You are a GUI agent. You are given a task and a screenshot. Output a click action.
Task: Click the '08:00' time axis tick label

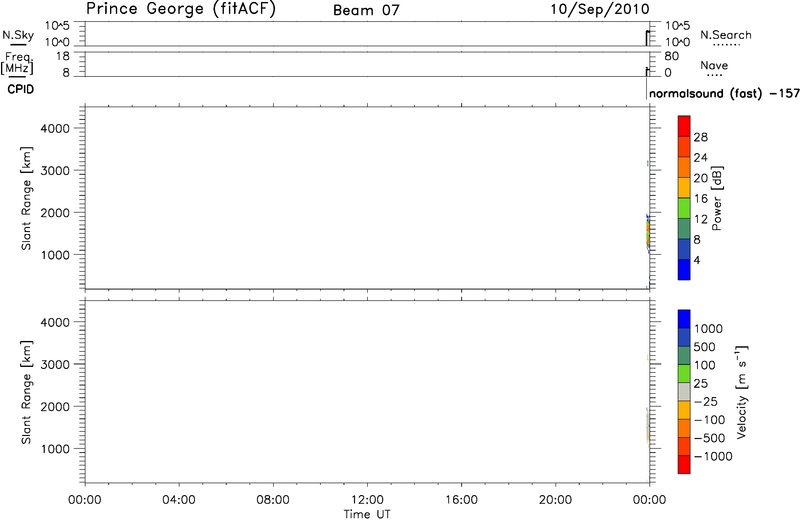point(273,500)
